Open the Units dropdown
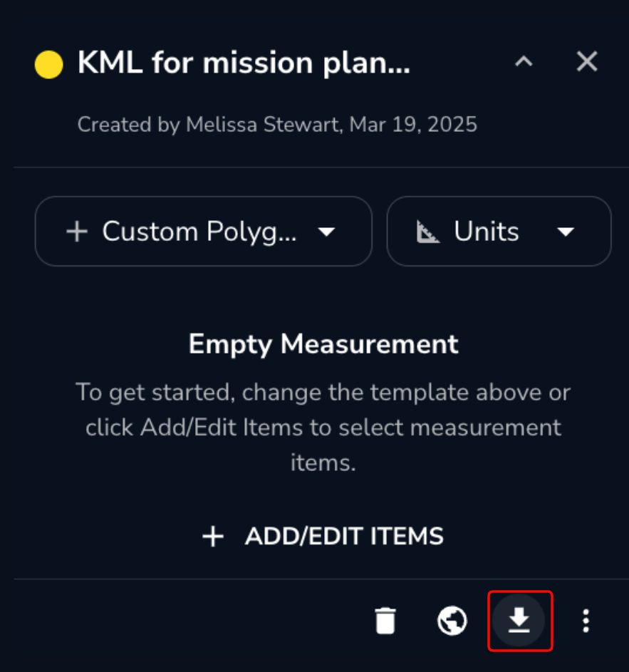Screen dimensions: 629x672 coord(499,232)
